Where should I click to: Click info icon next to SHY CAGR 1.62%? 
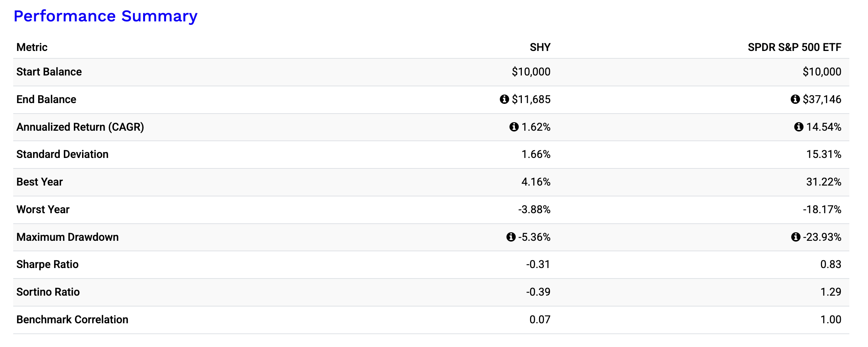pyautogui.click(x=514, y=127)
